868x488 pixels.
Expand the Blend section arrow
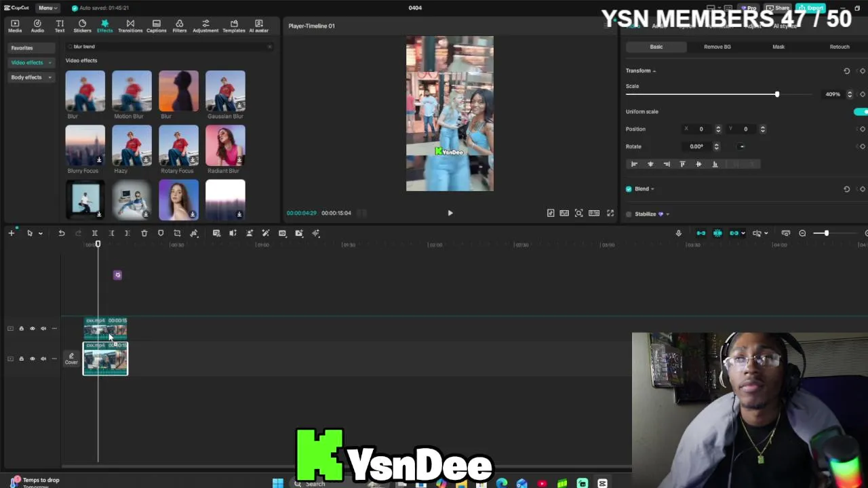pyautogui.click(x=652, y=189)
